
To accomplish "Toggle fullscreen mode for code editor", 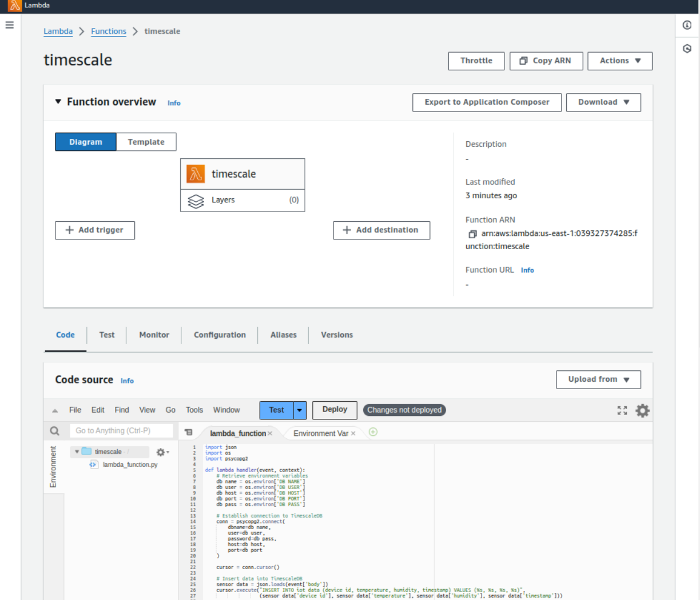I will coord(622,410).
